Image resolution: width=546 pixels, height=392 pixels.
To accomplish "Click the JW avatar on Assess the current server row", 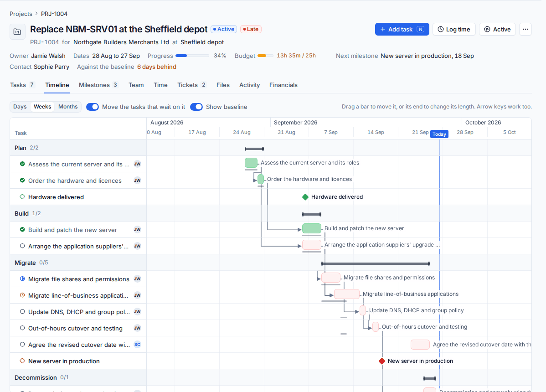I will [138, 164].
